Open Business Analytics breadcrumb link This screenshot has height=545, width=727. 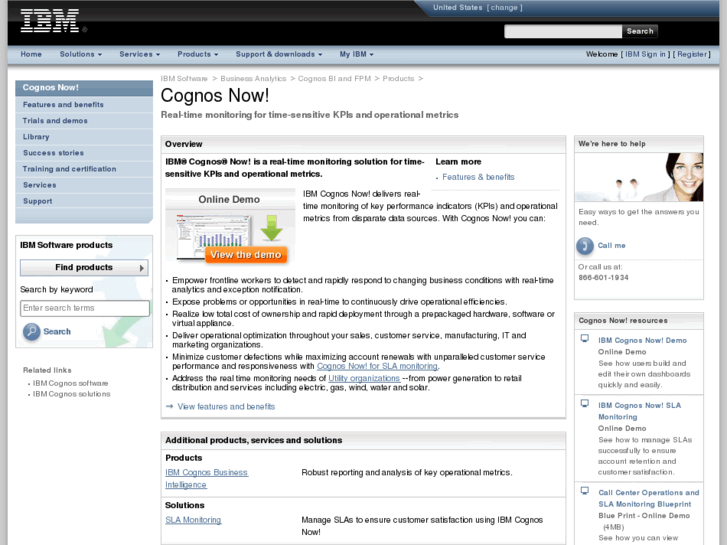tap(253, 78)
